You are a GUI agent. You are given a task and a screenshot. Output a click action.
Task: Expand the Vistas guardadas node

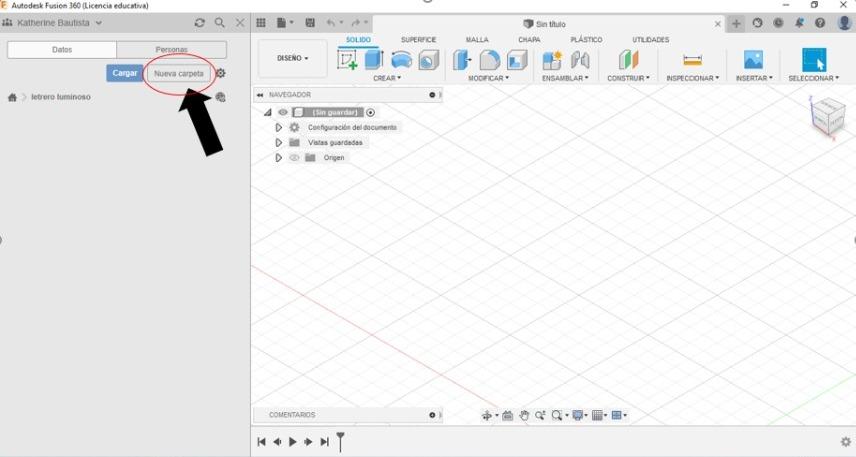278,143
